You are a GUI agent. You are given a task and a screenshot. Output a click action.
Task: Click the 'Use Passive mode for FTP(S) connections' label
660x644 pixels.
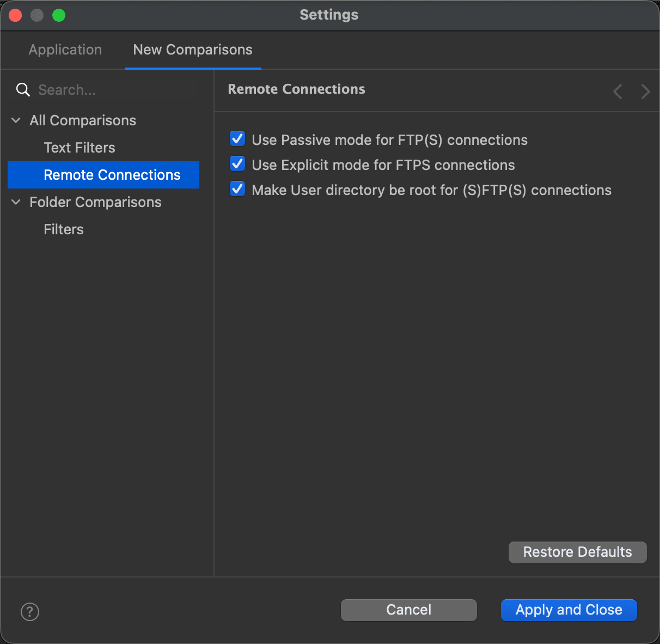390,140
